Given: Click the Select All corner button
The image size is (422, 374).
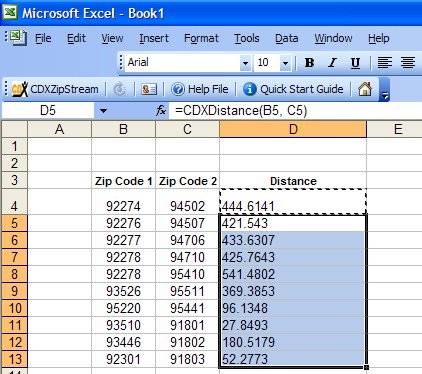Looking at the screenshot, I should [14, 129].
